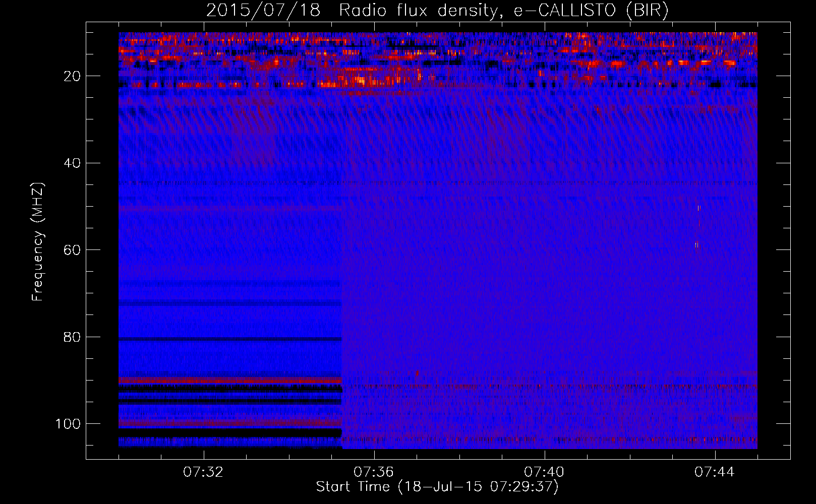This screenshot has height=504, width=816.
Task: Click the 40 frequency axis label
Action: pos(73,163)
